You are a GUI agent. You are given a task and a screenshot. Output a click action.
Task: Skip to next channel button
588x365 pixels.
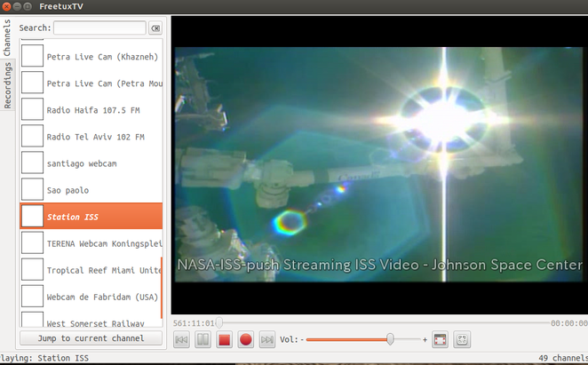(267, 340)
